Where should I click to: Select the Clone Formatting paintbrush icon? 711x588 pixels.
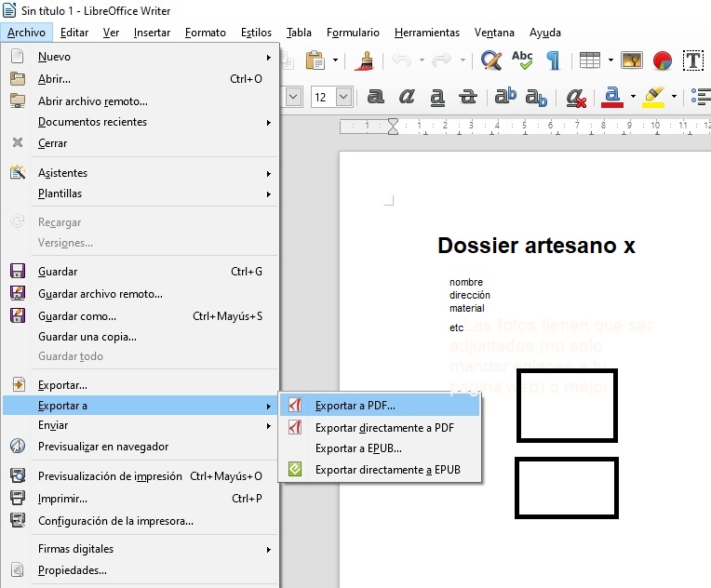[x=364, y=60]
